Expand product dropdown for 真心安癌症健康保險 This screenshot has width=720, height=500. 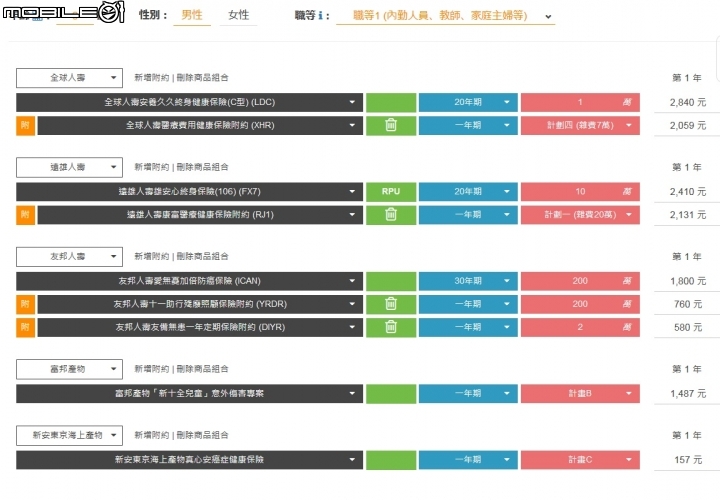[x=189, y=460]
